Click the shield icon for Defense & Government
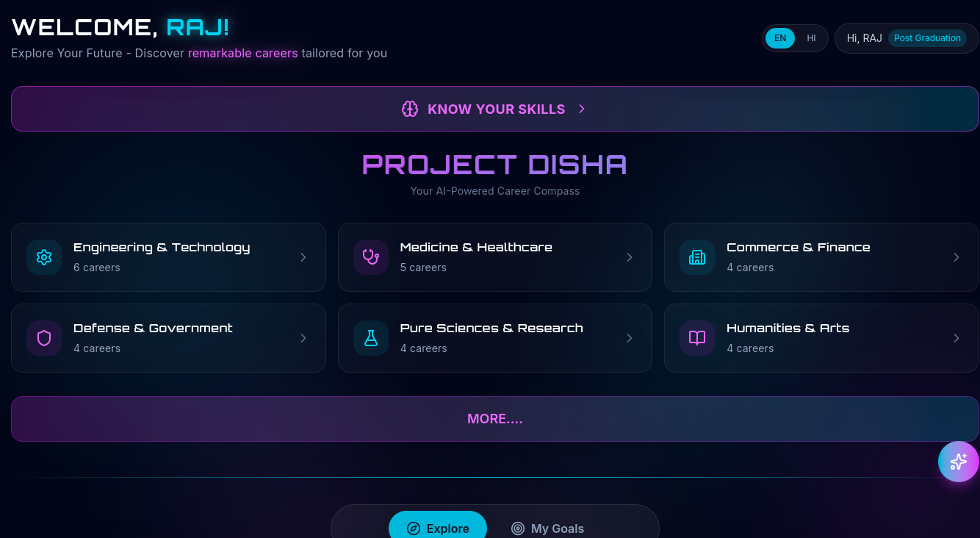 coord(44,338)
